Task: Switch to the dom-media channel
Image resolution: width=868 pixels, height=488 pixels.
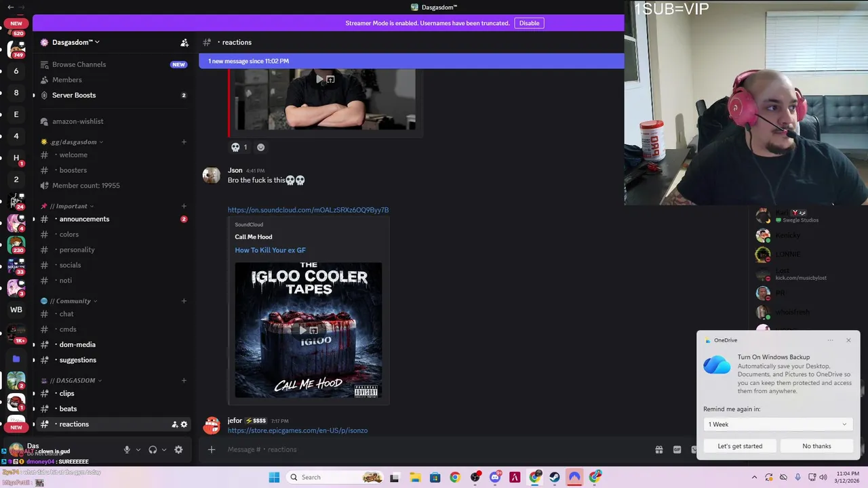Action: (113, 344)
